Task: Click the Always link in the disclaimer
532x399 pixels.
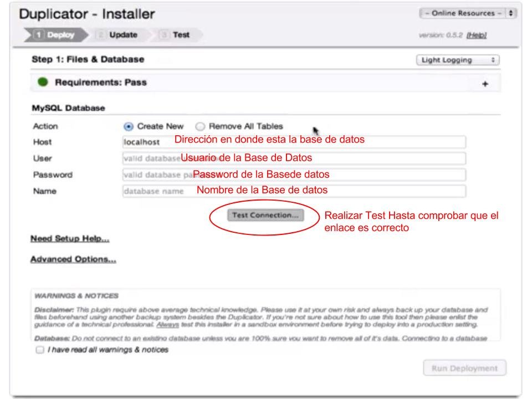Action: click(167, 325)
